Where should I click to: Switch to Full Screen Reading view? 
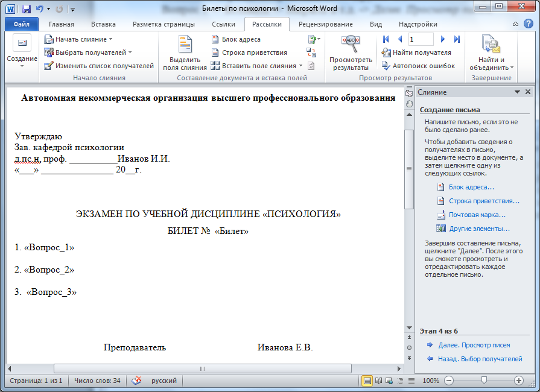pyautogui.click(x=378, y=381)
